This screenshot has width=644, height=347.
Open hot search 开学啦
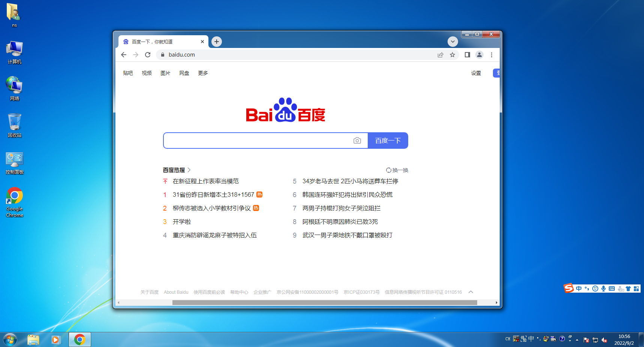point(182,222)
